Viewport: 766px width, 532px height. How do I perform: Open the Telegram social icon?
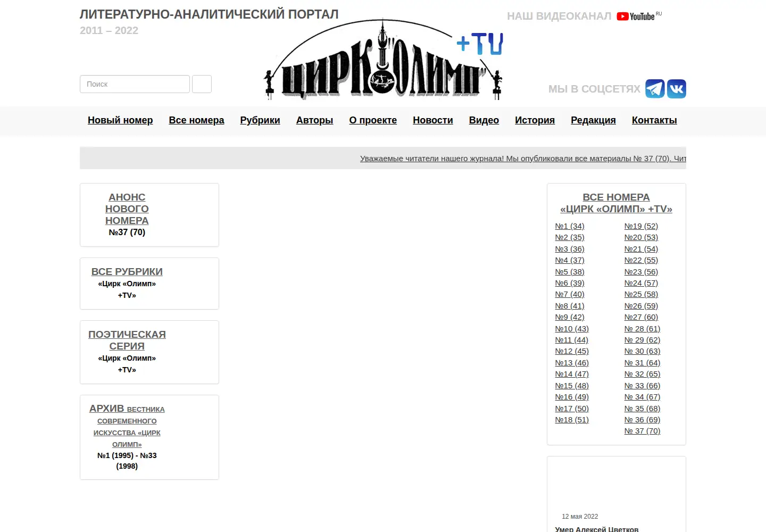655,89
